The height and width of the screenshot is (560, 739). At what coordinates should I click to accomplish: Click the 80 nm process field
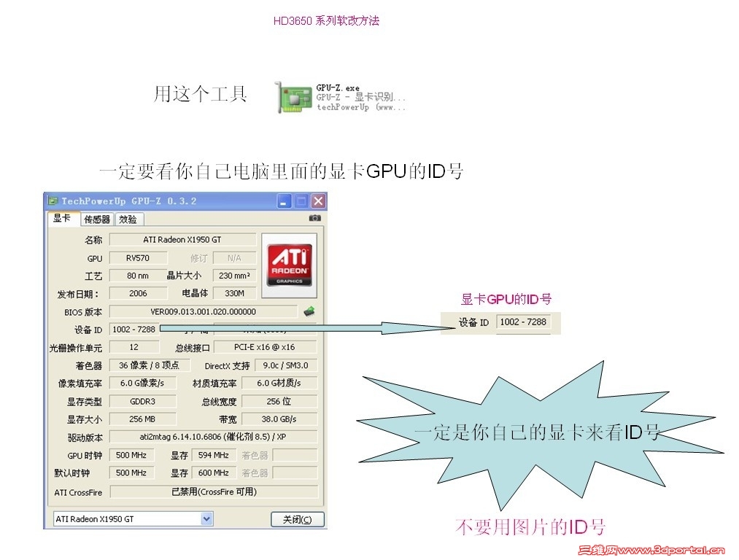[x=138, y=276]
